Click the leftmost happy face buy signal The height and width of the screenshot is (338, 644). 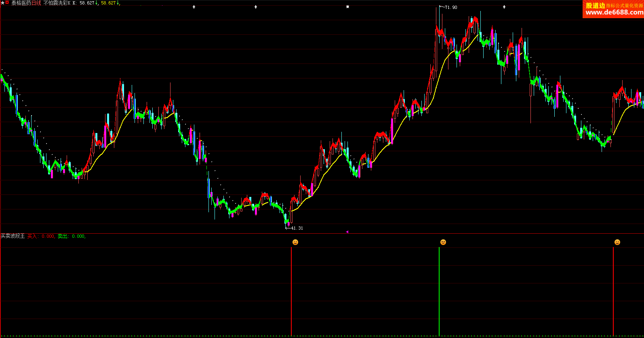[295, 242]
